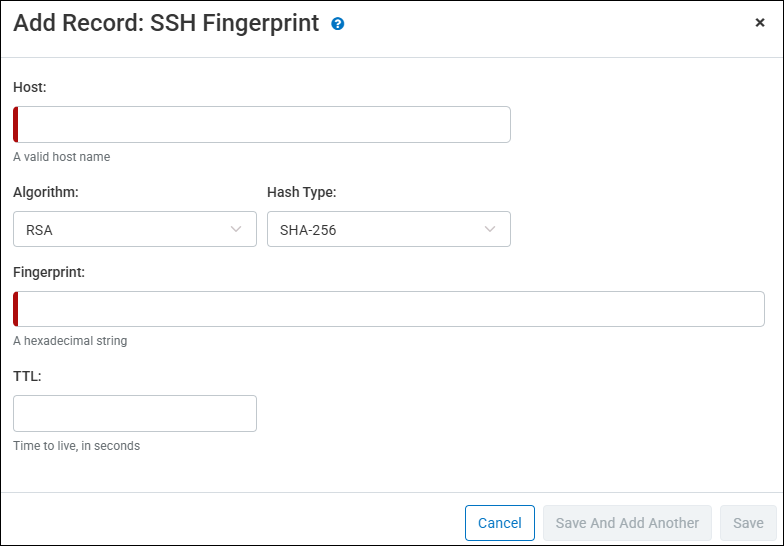This screenshot has width=784, height=546.
Task: Click the chevron arrow in Hash Type select
Action: tap(490, 229)
